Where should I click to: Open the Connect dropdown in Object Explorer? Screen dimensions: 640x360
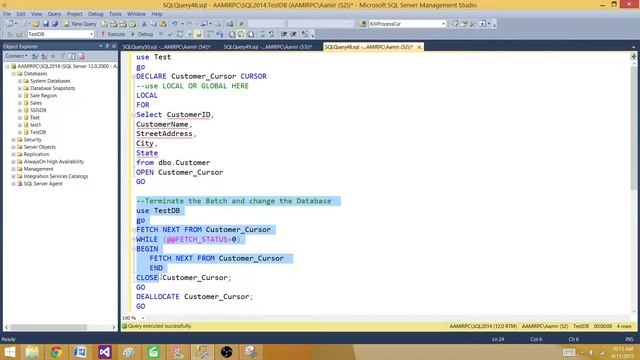16,56
